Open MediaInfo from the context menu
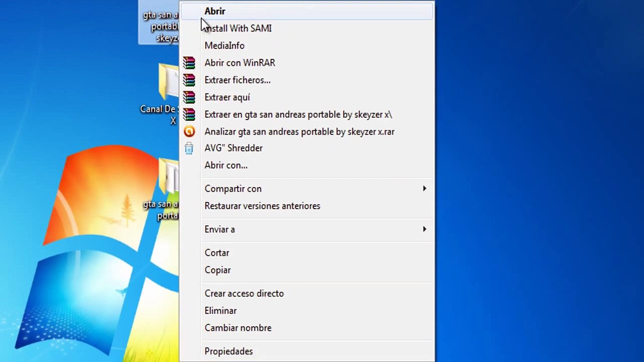 coord(306,45)
